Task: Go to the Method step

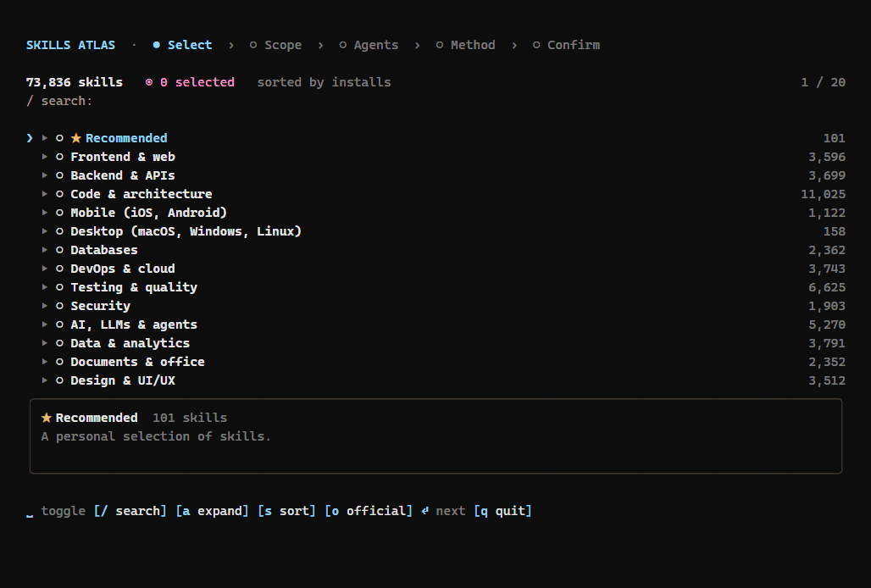Action: pos(465,45)
